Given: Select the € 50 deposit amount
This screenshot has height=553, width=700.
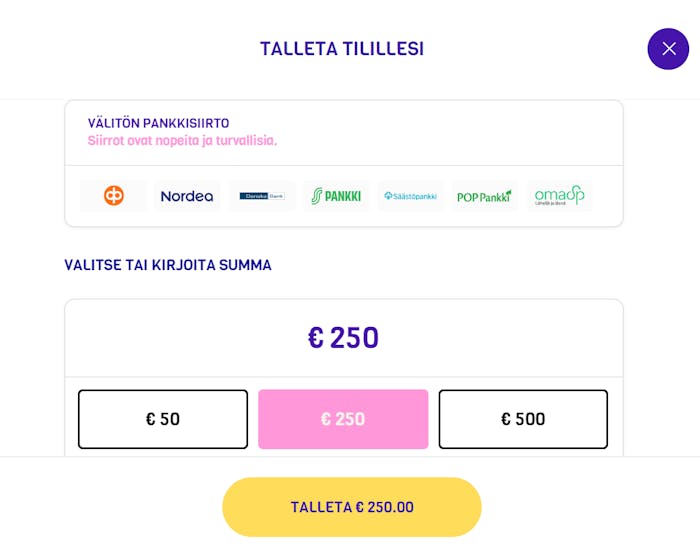Looking at the screenshot, I should [x=163, y=419].
